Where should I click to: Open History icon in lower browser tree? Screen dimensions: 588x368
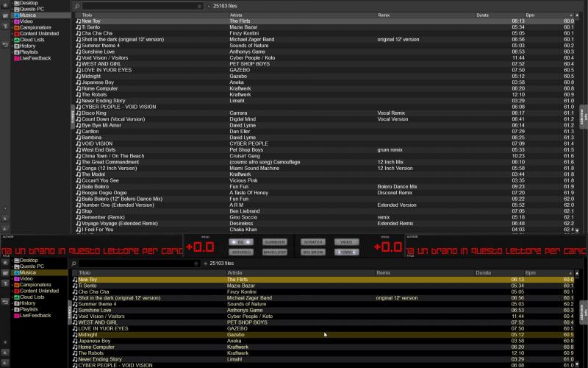(16, 303)
